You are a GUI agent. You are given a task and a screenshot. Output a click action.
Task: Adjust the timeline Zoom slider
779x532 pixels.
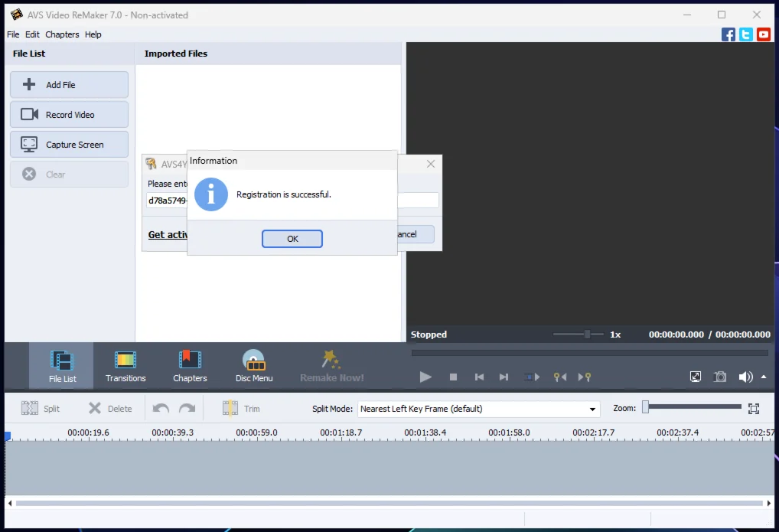(x=646, y=407)
